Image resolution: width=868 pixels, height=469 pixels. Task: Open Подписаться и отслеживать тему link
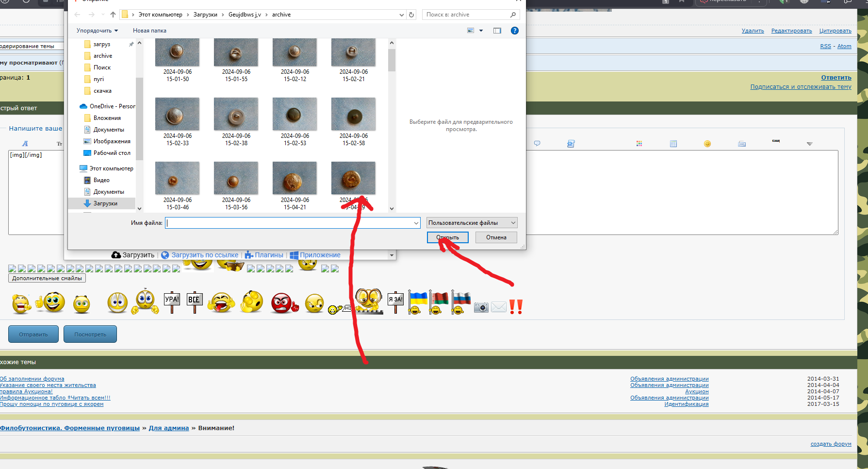point(801,87)
